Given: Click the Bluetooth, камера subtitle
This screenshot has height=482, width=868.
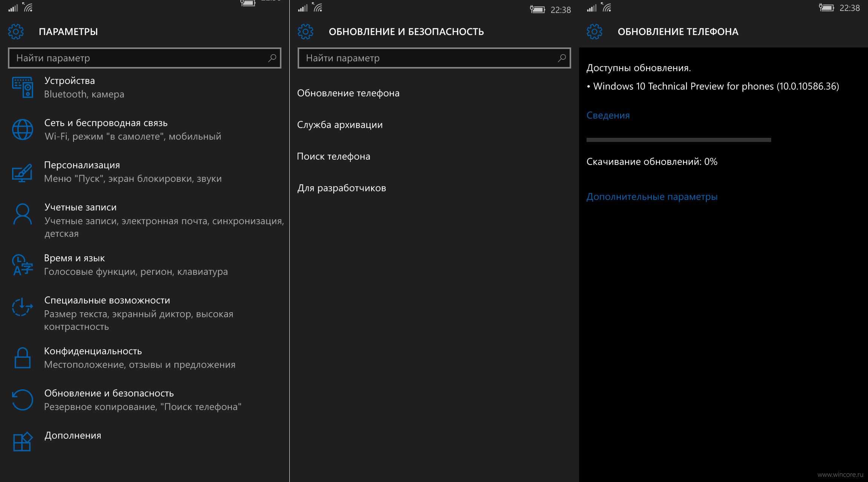Looking at the screenshot, I should [84, 94].
